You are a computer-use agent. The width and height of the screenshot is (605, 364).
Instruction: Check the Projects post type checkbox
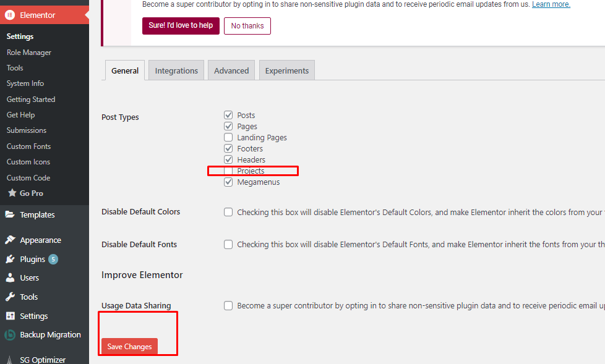(228, 171)
